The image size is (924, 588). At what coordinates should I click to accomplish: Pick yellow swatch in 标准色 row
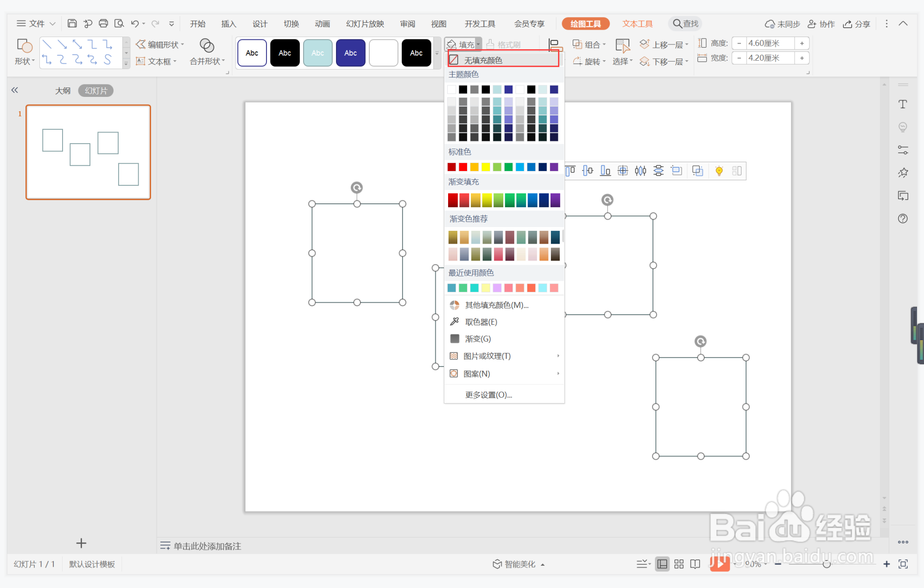(x=486, y=167)
